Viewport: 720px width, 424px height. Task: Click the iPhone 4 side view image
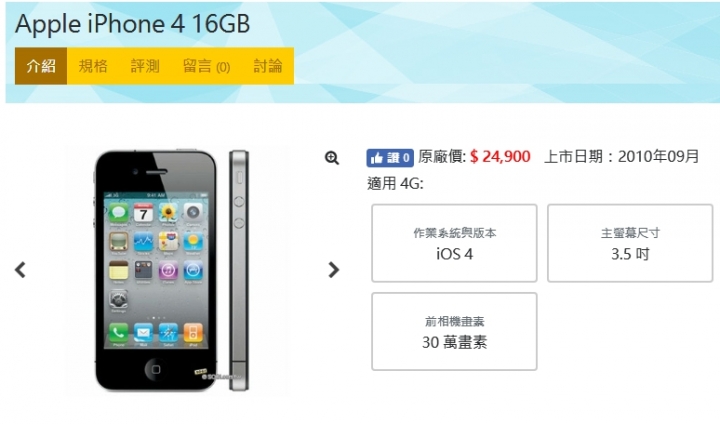[x=239, y=271]
